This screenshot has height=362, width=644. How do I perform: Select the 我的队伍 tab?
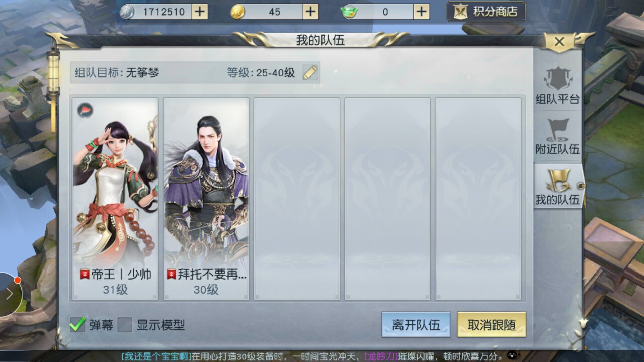(557, 186)
